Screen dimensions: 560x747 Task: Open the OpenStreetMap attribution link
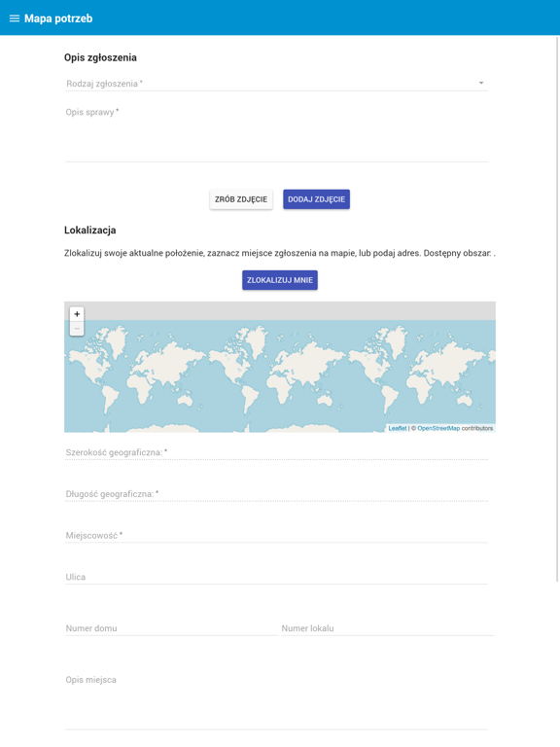438,428
